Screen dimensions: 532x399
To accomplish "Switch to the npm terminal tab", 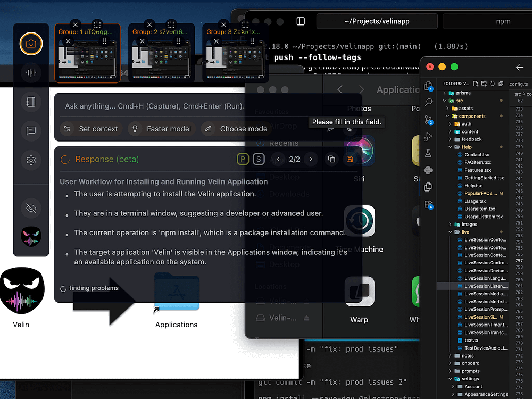I will [503, 21].
